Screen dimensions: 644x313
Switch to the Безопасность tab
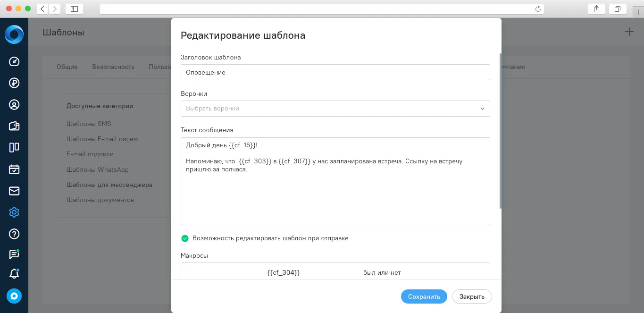(113, 67)
